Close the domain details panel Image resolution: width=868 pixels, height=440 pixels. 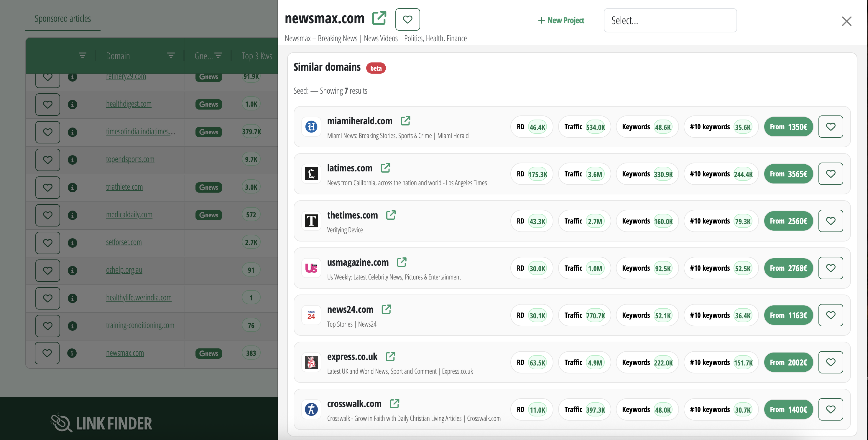pyautogui.click(x=846, y=21)
